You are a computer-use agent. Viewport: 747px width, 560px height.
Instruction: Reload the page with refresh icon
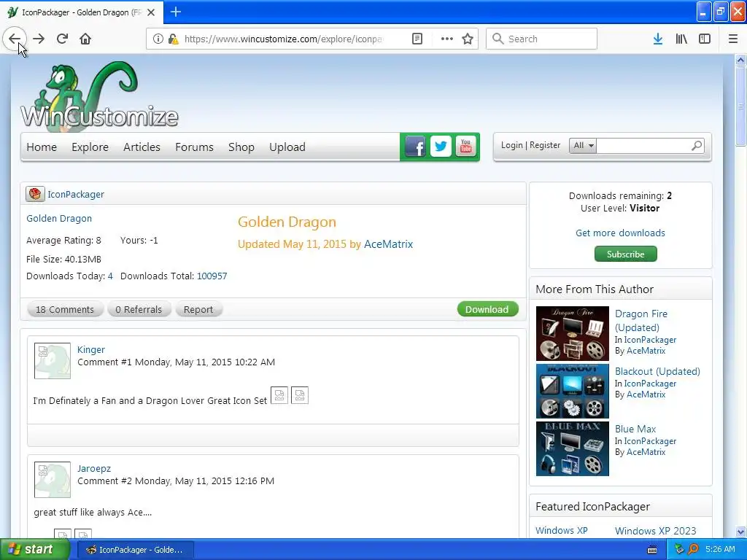click(x=62, y=39)
